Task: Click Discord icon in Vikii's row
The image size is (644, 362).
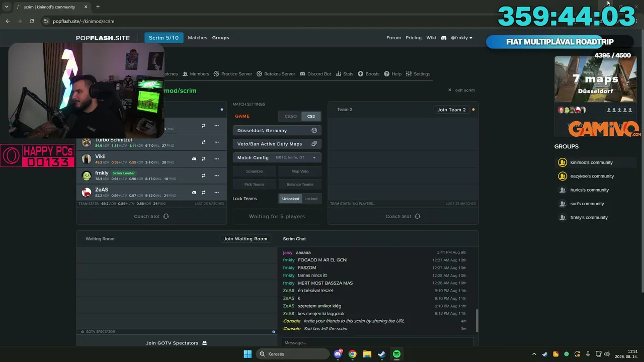Action: point(194,159)
